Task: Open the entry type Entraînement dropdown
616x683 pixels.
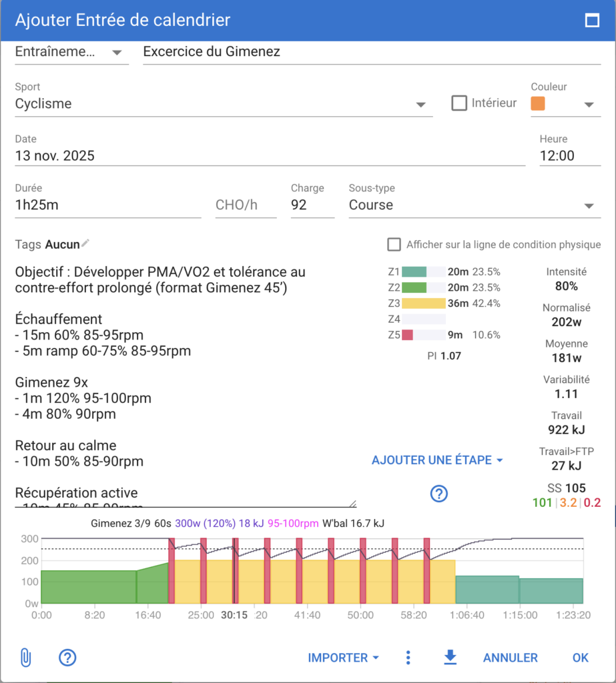Action: point(116,52)
